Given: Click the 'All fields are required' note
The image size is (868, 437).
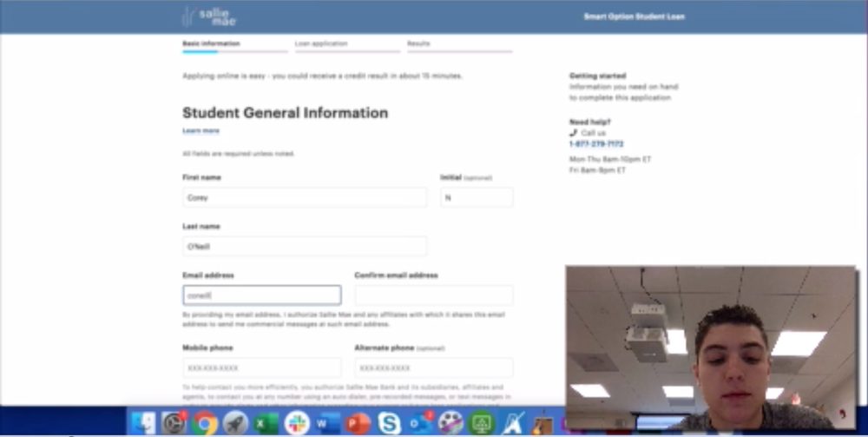Looking at the screenshot, I should click(x=239, y=154).
